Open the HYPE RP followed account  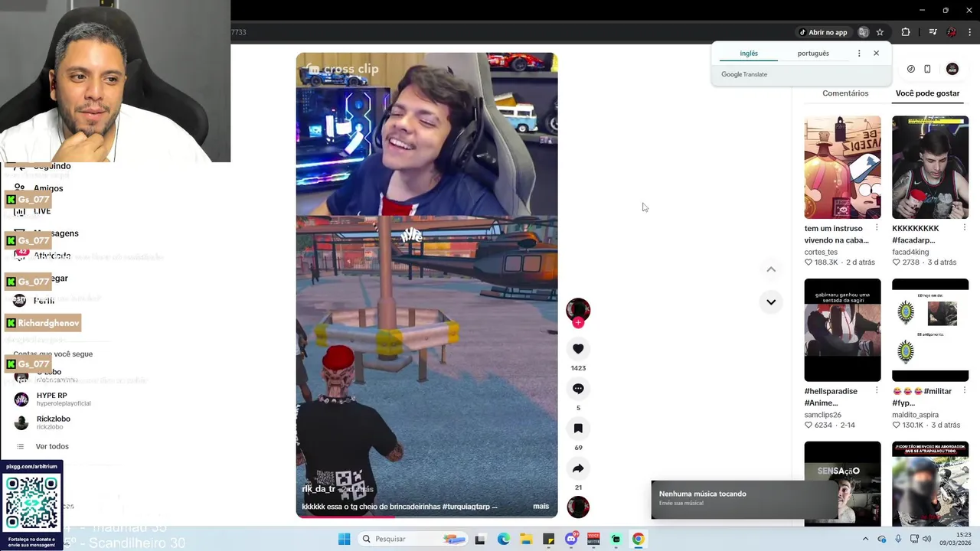click(52, 399)
